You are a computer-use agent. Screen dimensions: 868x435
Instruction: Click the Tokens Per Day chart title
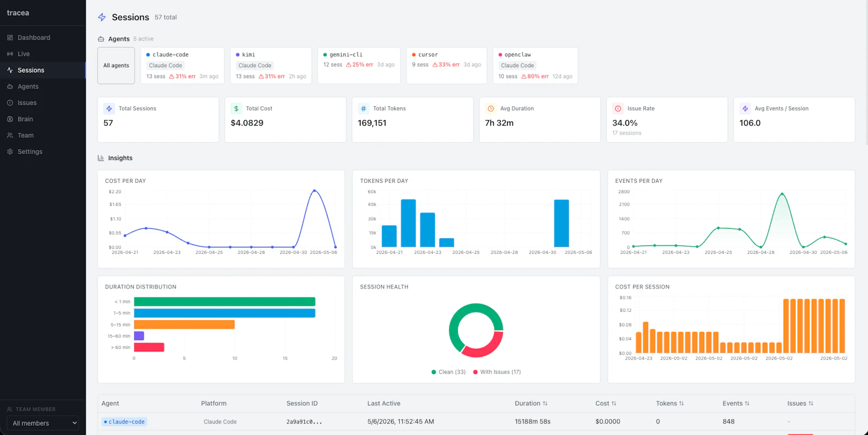coord(384,181)
